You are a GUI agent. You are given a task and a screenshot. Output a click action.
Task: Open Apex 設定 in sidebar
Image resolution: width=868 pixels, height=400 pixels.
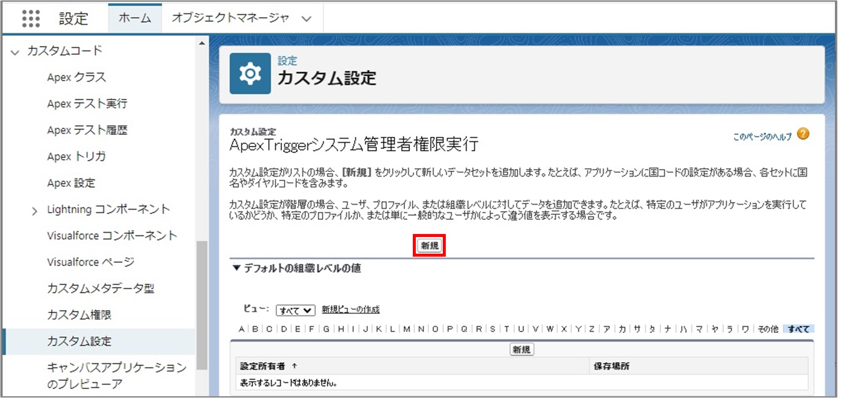coord(71,183)
